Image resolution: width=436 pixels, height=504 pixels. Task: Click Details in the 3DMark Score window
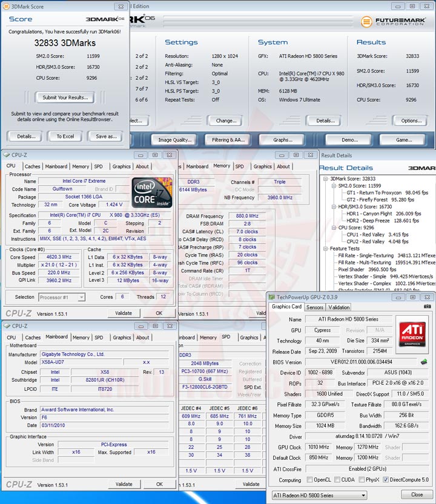(x=26, y=136)
